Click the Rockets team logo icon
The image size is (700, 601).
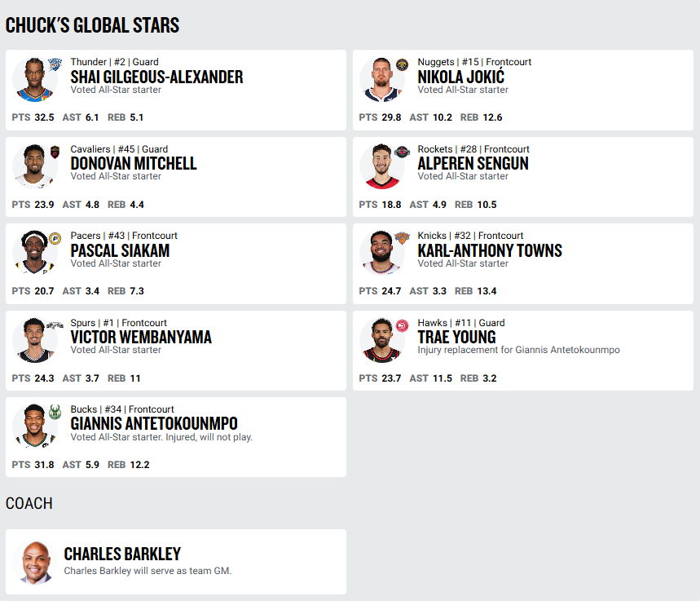point(402,152)
